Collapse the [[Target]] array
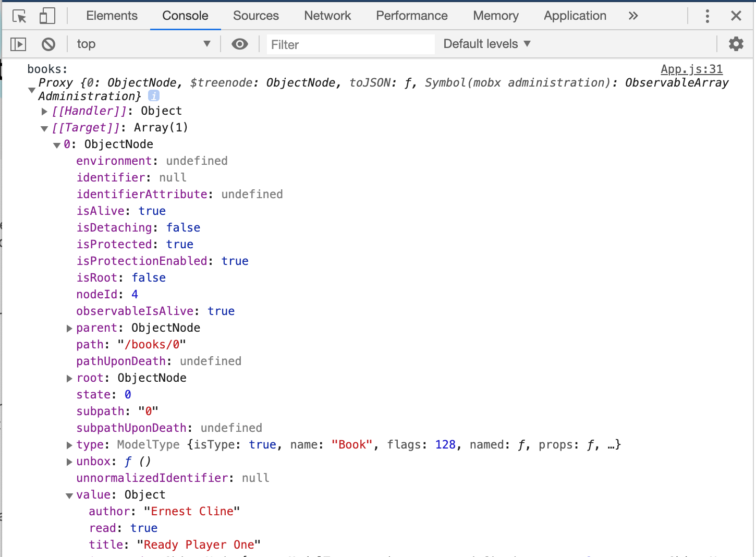The image size is (756, 557). point(44,128)
